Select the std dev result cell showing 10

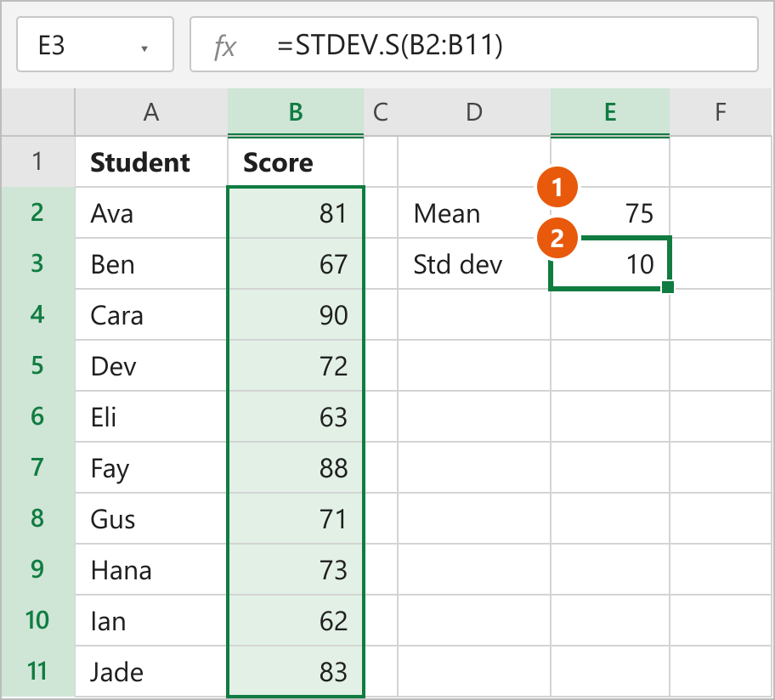610,264
